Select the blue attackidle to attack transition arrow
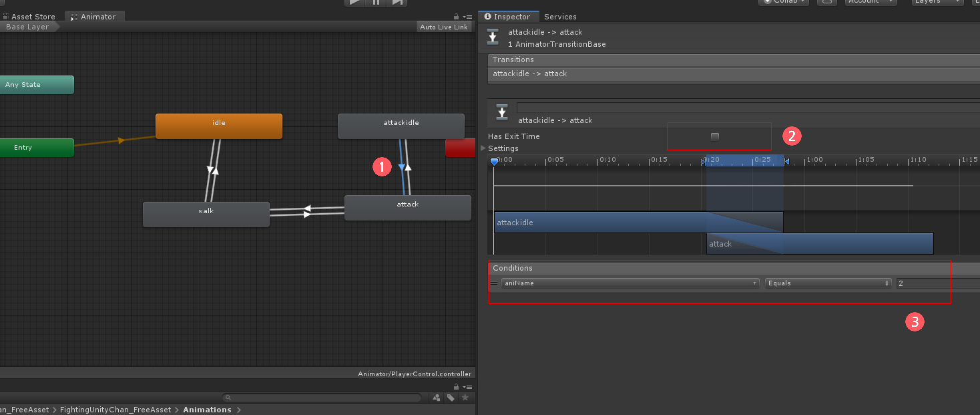 click(401, 167)
